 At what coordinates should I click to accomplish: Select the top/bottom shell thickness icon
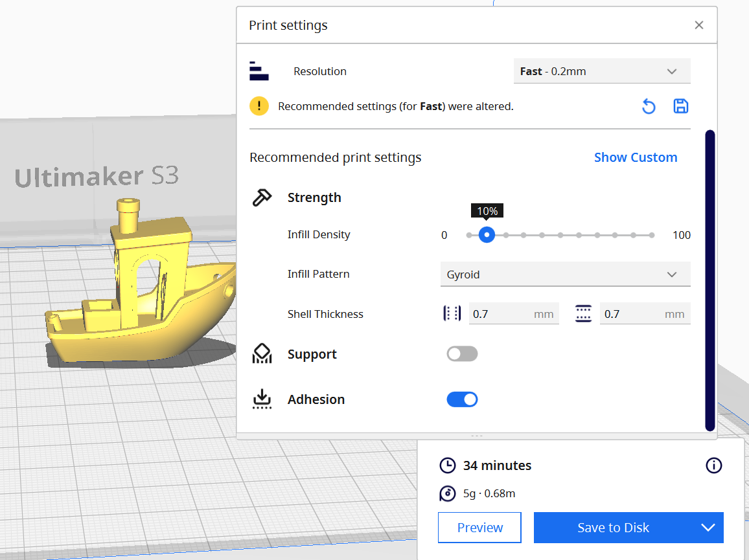click(583, 313)
